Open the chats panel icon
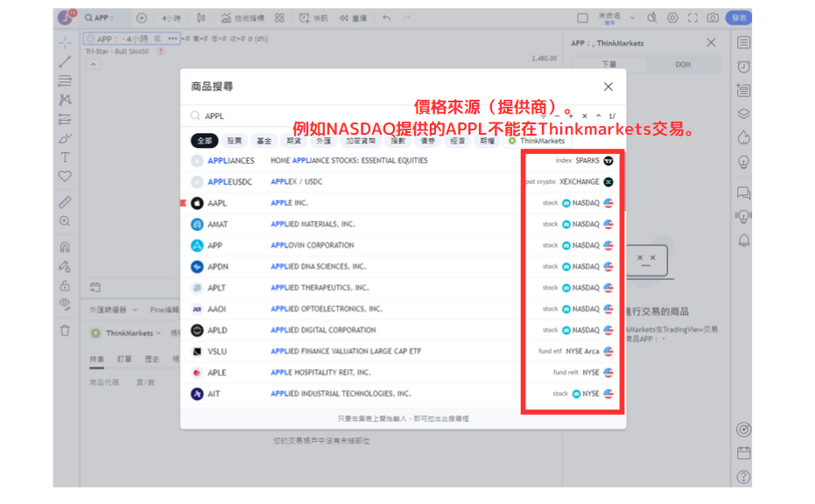815x504 pixels. (x=743, y=193)
